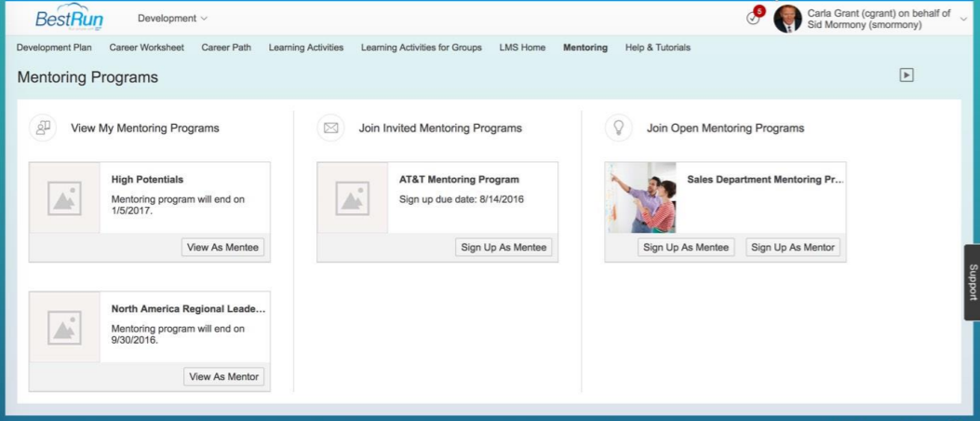Open the to-do notifications checkmark icon
The image size is (980, 421).
pos(753,19)
